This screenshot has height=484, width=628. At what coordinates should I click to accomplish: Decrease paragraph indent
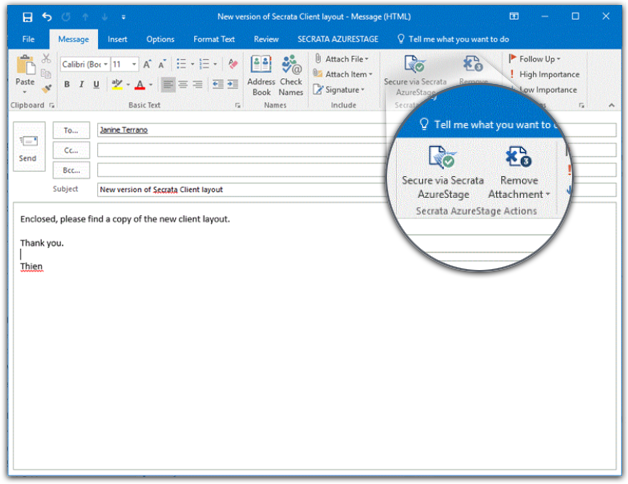tap(218, 84)
